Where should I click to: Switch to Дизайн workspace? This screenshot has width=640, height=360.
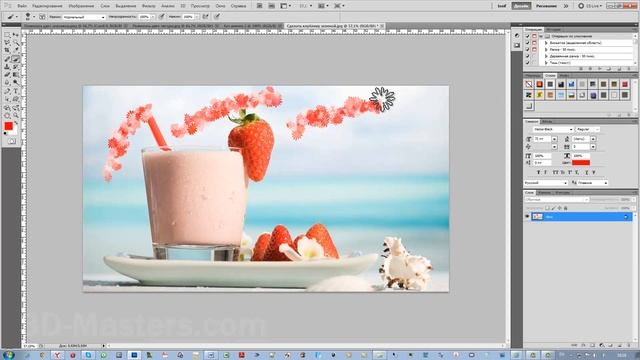[521, 6]
